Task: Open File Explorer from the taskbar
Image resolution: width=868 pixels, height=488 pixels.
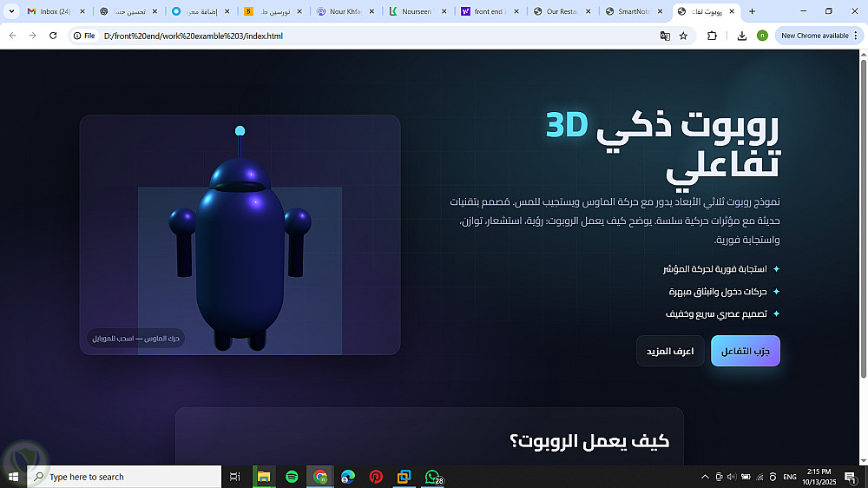Action: click(264, 477)
